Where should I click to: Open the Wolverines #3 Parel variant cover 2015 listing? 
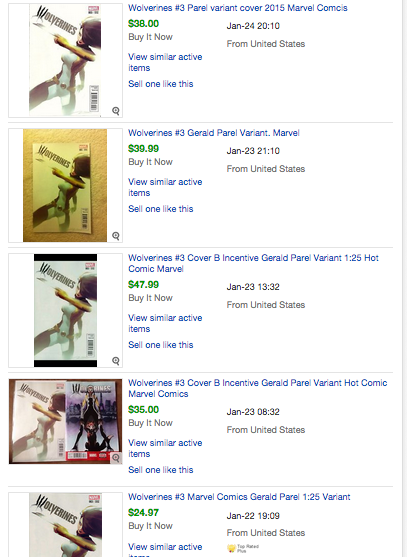[238, 8]
